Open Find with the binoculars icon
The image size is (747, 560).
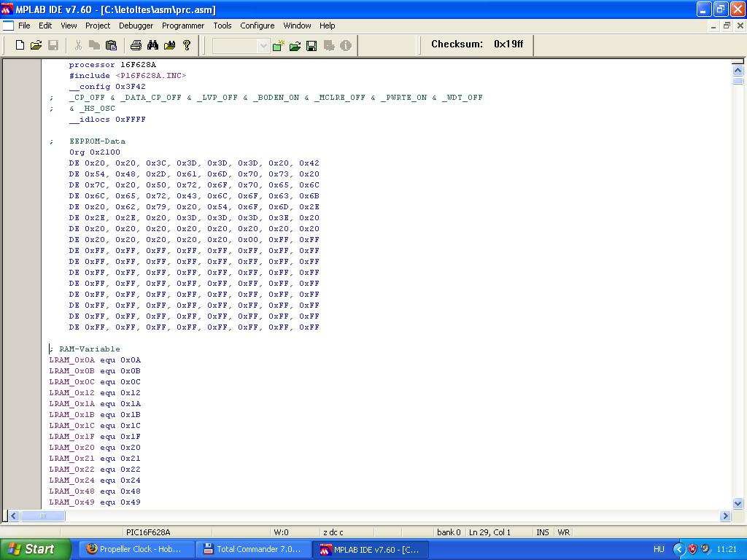tap(152, 45)
